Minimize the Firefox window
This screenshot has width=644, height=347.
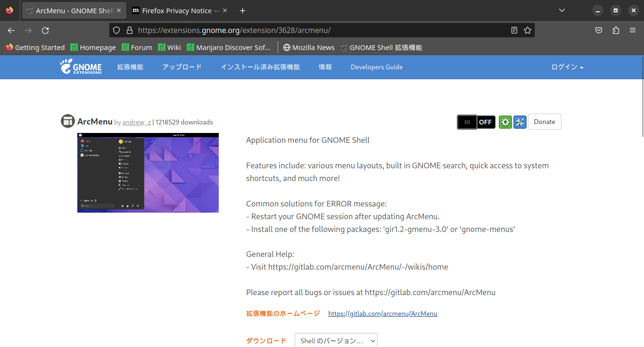(598, 10)
